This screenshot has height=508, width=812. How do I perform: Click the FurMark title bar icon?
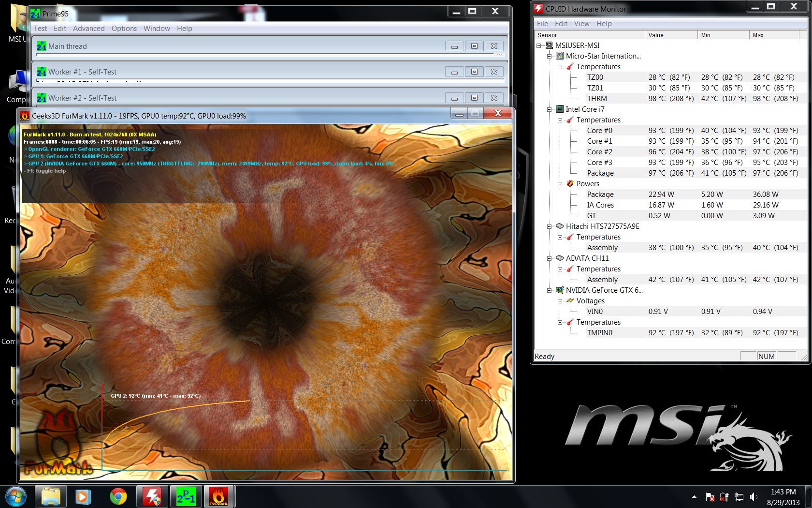25,116
